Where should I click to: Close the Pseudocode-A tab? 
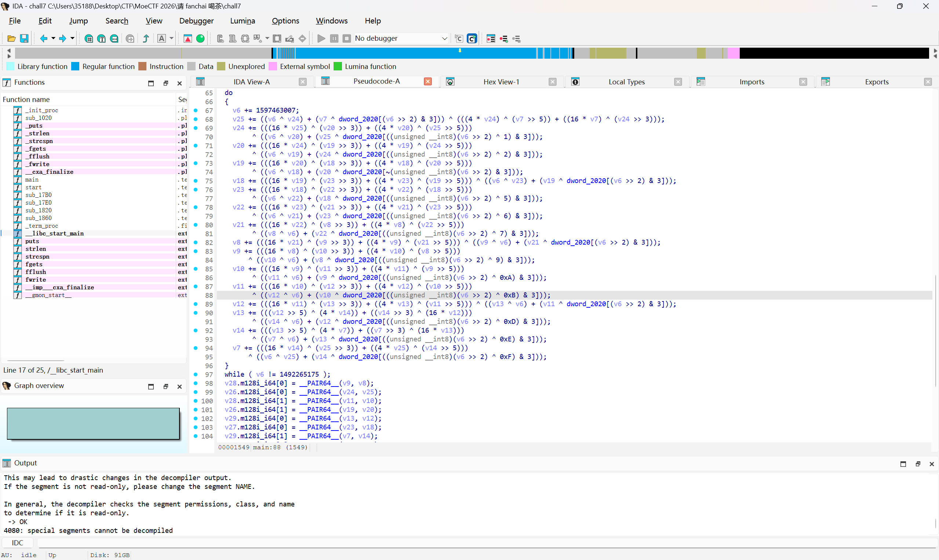click(x=428, y=81)
